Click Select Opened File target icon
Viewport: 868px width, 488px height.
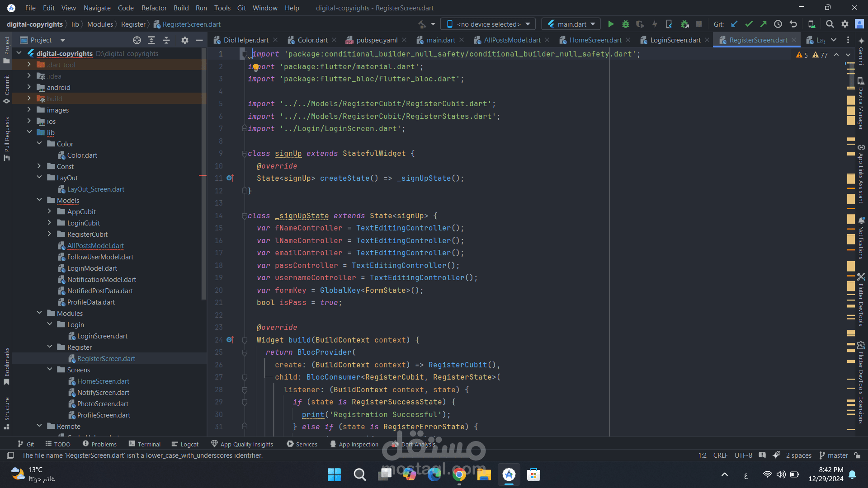tap(137, 40)
